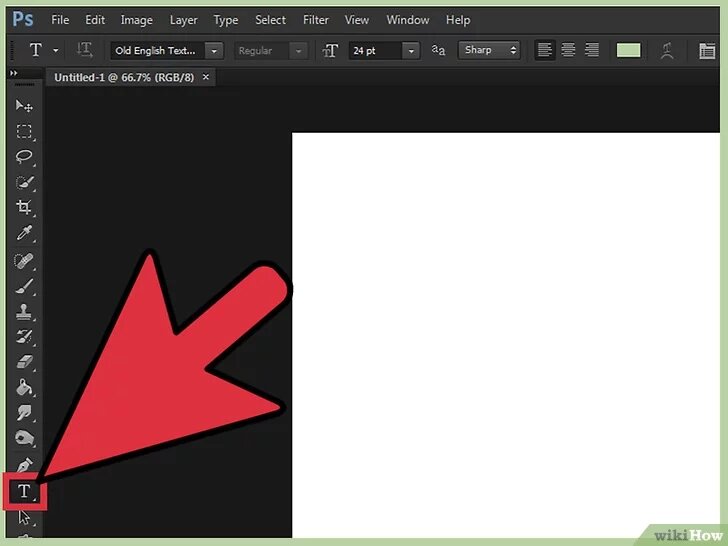Open the Select menu
This screenshot has width=728, height=546.
(x=270, y=20)
